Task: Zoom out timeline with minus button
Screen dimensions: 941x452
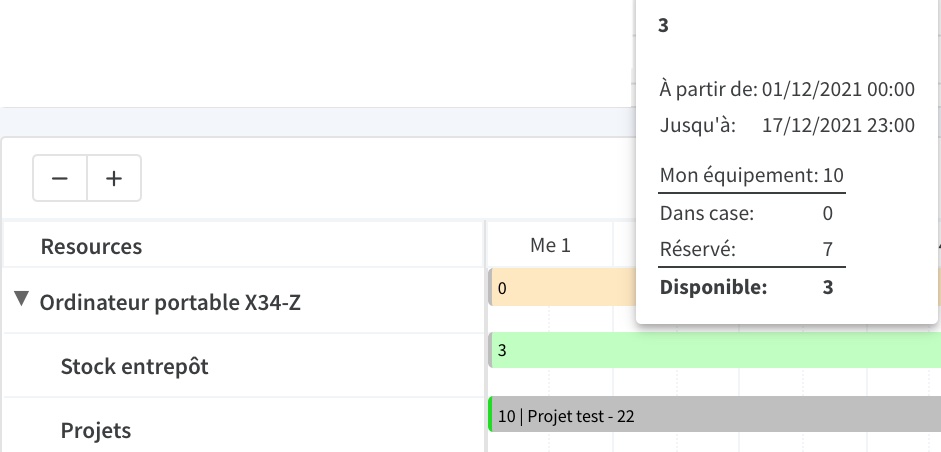Action: [60, 178]
